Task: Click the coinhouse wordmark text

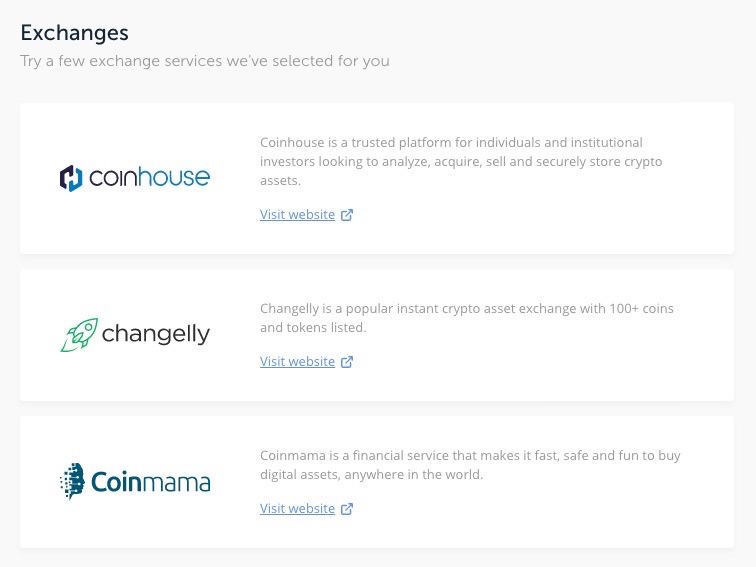Action: coord(149,179)
